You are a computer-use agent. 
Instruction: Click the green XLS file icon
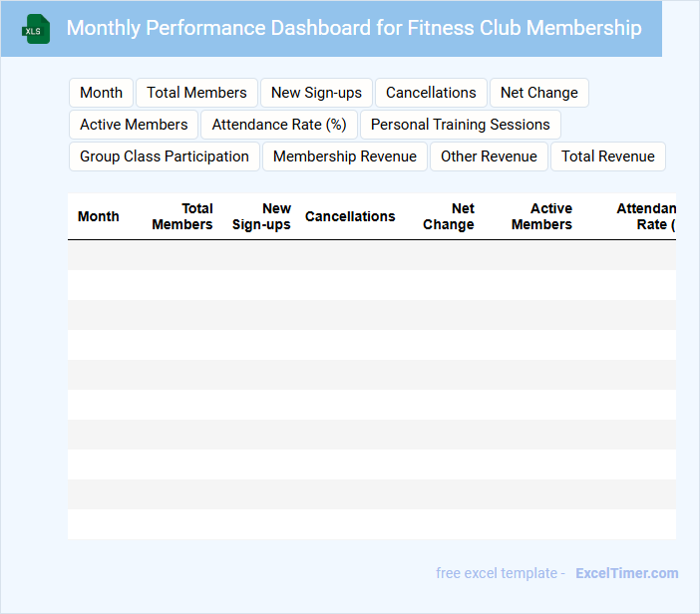click(x=36, y=29)
